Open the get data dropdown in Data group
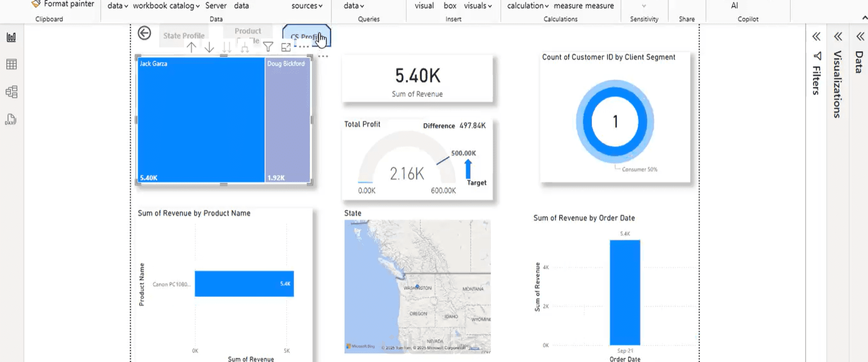The image size is (868, 362). pos(118,6)
